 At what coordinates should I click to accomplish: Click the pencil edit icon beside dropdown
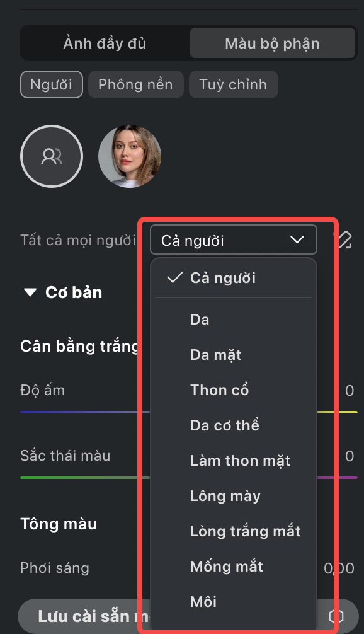click(x=346, y=239)
